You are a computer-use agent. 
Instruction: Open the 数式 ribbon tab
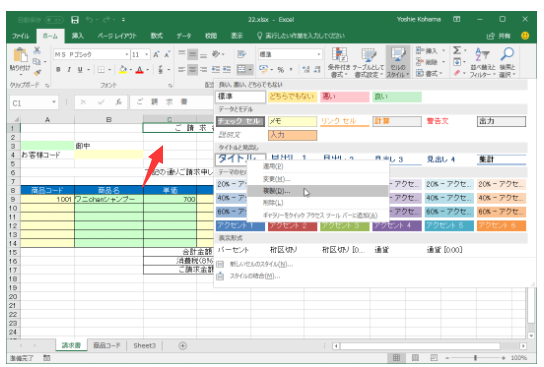(x=156, y=36)
